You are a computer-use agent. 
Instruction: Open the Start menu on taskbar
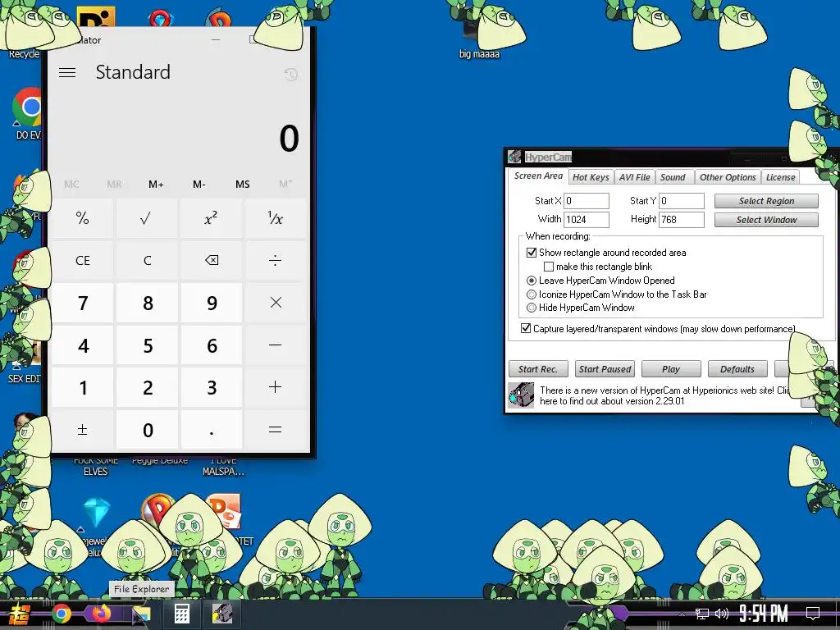(19, 614)
